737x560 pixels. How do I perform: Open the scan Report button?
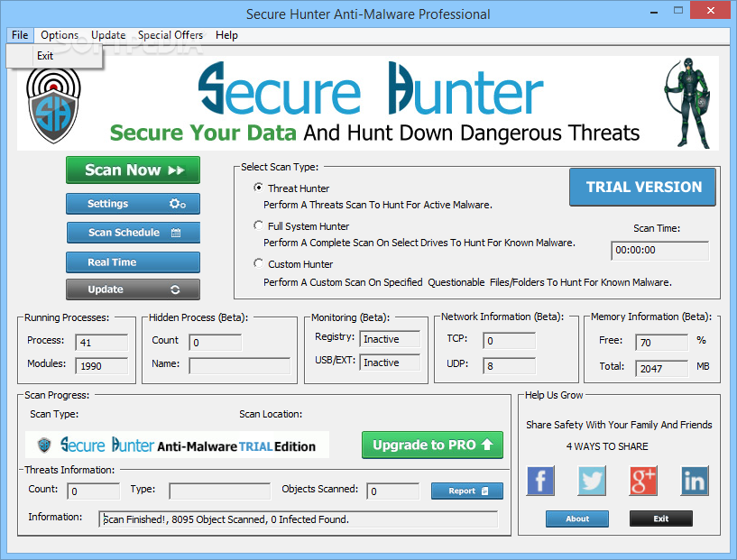pos(467,491)
